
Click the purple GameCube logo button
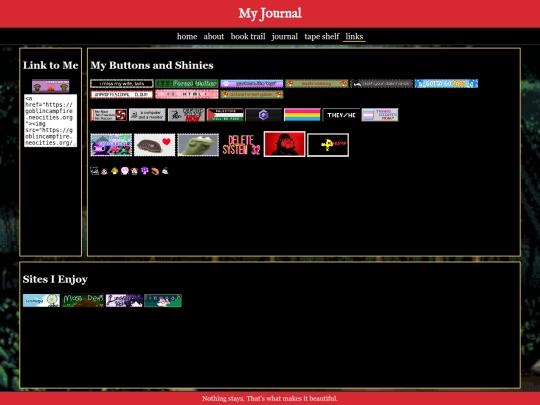click(264, 115)
